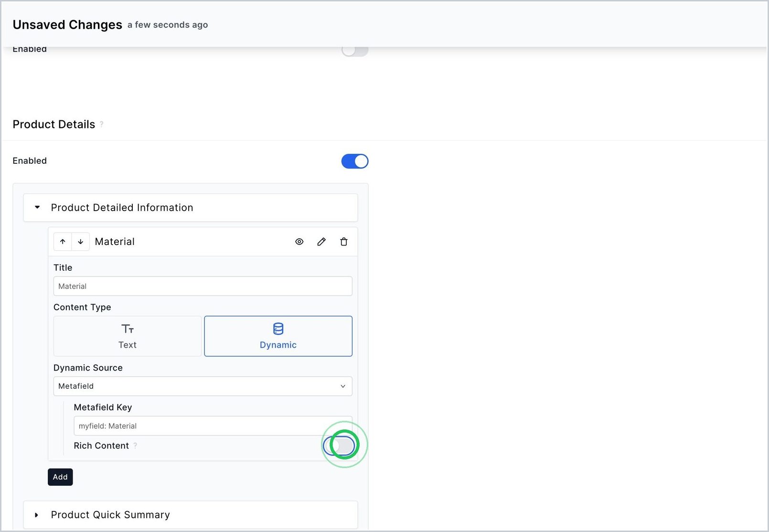
Task: Delete the Material item with the trash icon
Action: (x=344, y=242)
